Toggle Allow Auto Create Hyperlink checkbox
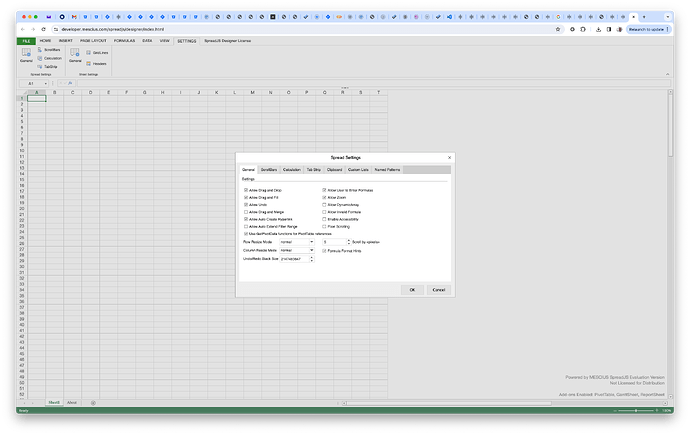 coord(246,219)
